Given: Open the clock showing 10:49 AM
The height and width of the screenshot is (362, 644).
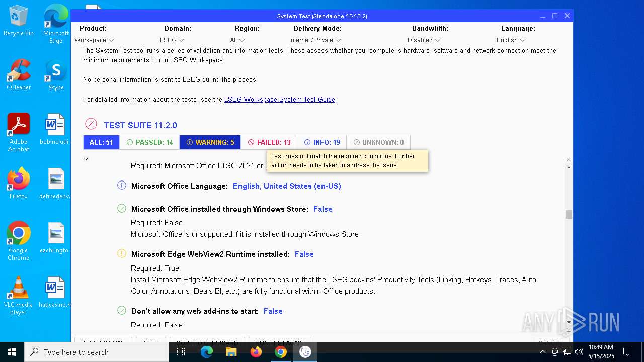Looking at the screenshot, I should [x=601, y=352].
